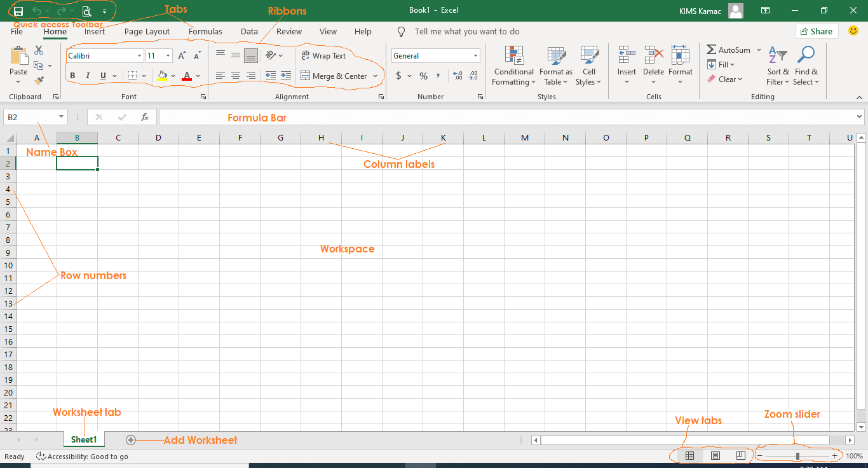
Task: Click the Insert Function fx icon
Action: point(144,116)
